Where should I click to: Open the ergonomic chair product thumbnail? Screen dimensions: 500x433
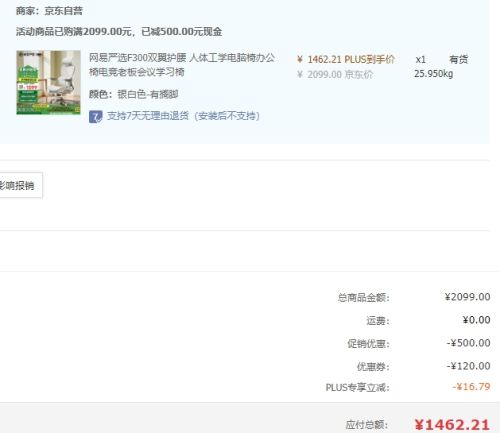48,82
